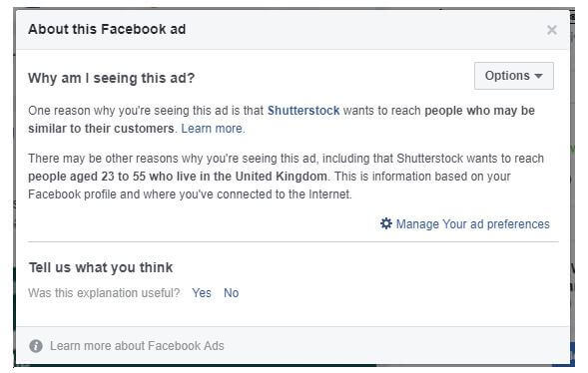Click the About this Facebook ad title
Screen dimensions: 588x373
tap(107, 29)
